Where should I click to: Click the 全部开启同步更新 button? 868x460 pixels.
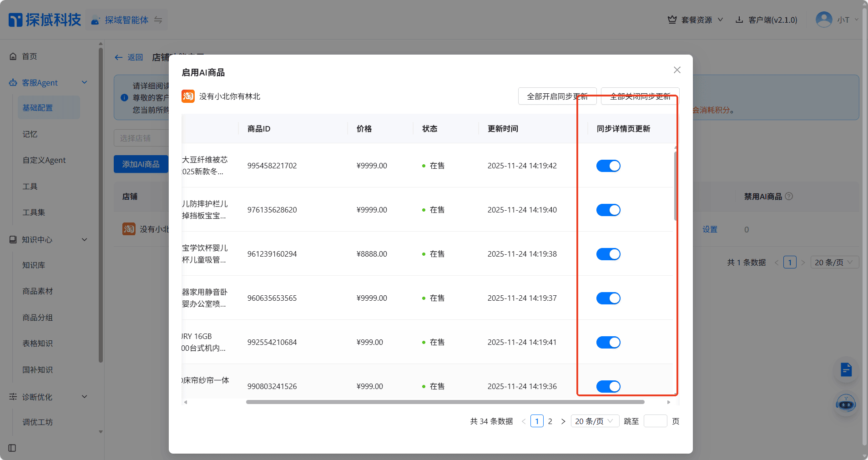(x=557, y=96)
